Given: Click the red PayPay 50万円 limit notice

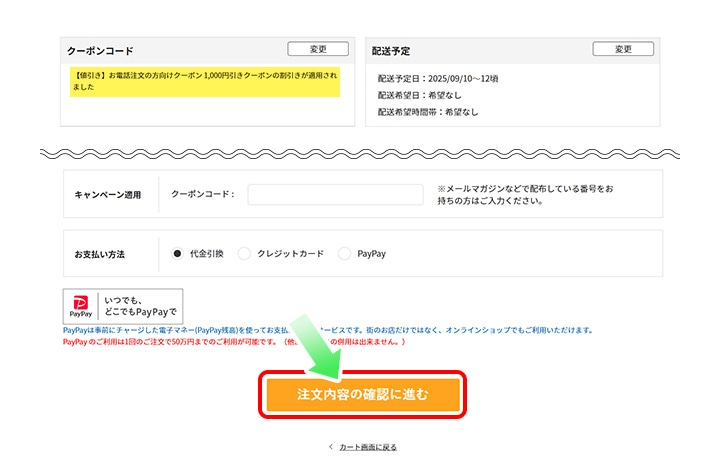Looking at the screenshot, I should click(233, 342).
